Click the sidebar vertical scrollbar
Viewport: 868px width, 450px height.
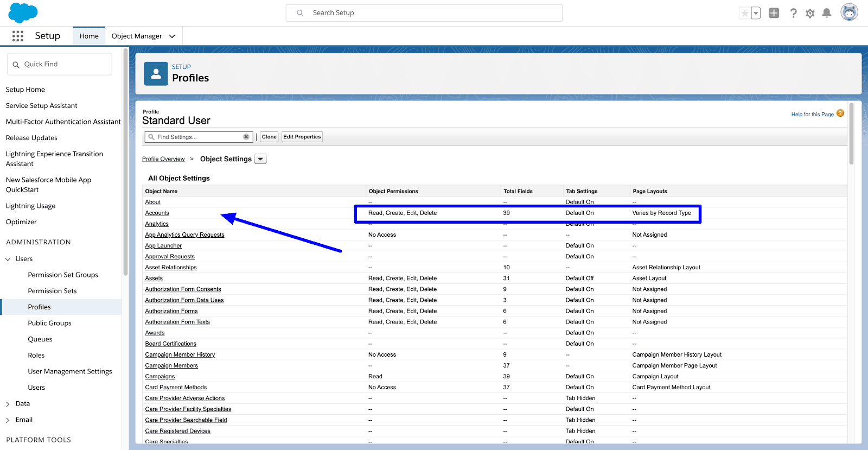coord(125,163)
